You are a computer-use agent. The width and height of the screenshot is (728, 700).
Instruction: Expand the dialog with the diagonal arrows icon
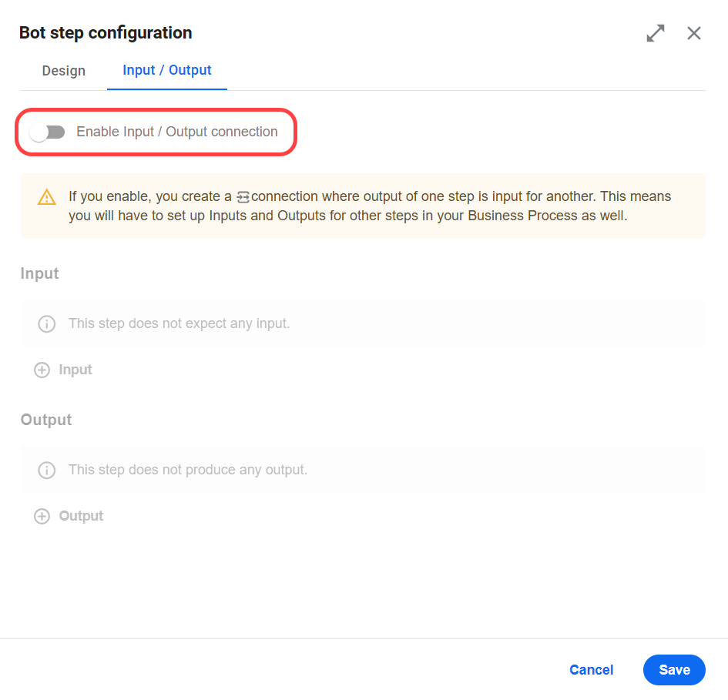tap(655, 33)
